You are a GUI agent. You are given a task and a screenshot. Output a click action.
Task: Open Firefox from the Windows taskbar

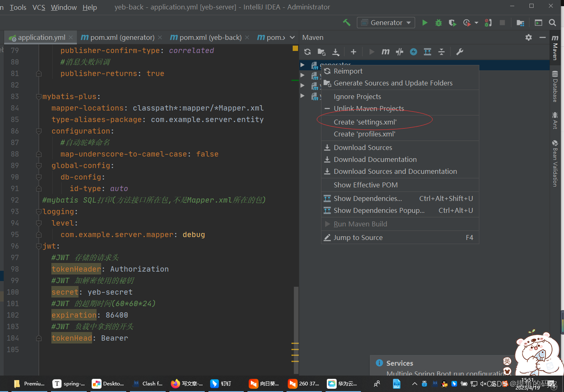click(187, 383)
